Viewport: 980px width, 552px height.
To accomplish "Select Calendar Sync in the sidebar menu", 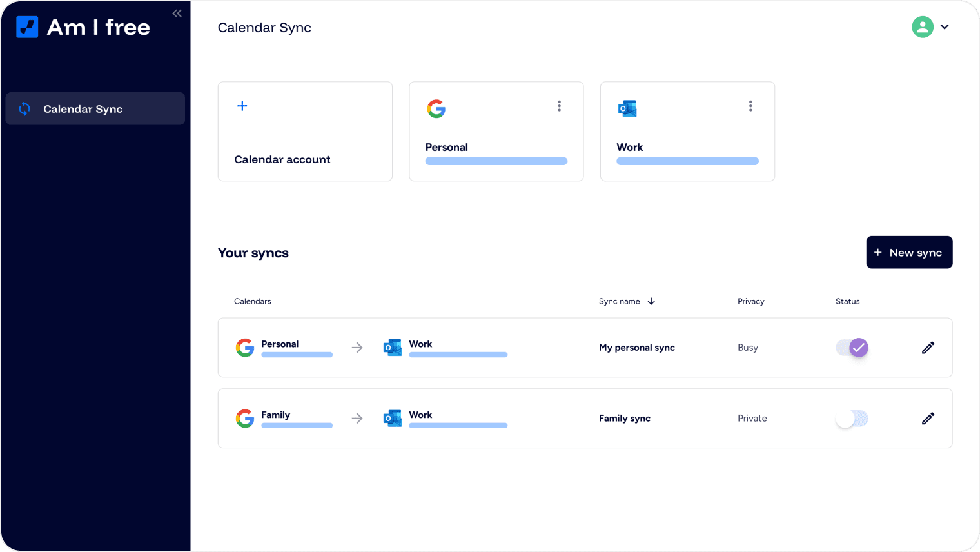I will [83, 108].
